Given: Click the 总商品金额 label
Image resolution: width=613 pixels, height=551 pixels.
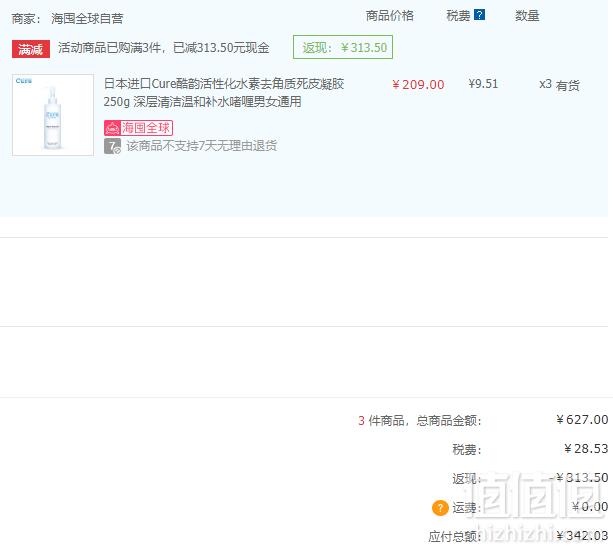Looking at the screenshot, I should click(x=448, y=421).
